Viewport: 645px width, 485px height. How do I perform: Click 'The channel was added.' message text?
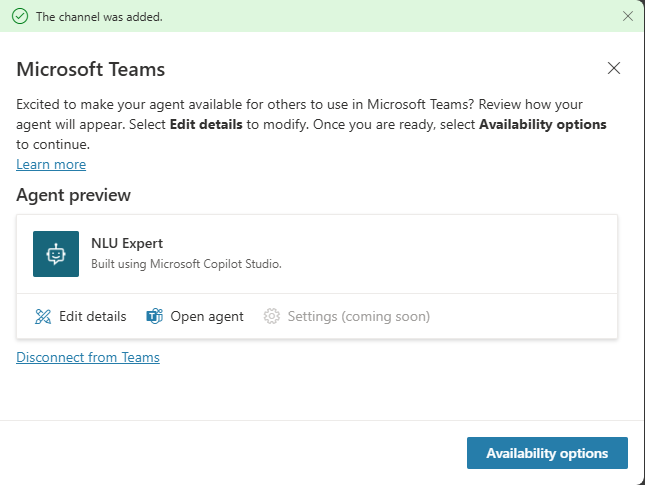99,16
